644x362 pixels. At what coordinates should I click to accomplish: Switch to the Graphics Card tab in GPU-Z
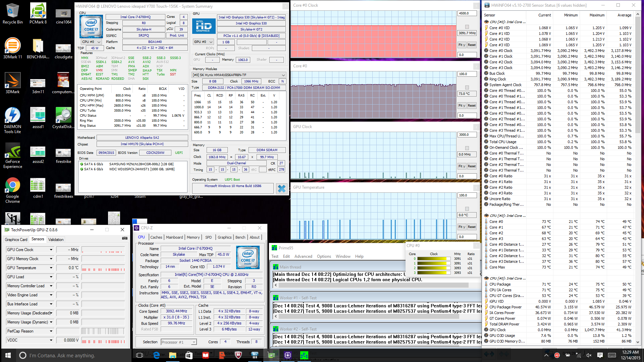[x=16, y=240]
